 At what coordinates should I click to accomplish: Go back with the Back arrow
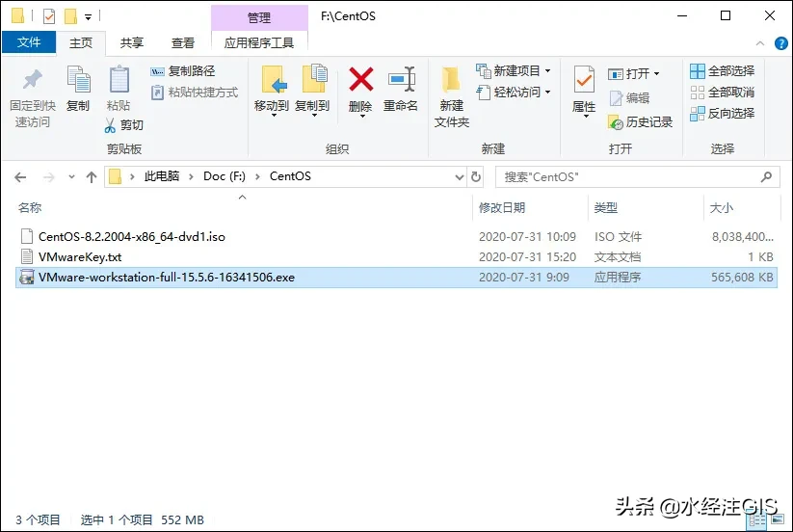click(x=20, y=177)
